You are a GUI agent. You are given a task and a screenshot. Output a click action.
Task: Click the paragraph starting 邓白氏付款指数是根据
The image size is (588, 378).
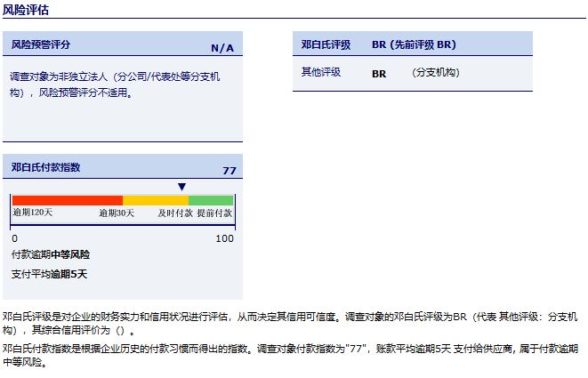[290, 355]
